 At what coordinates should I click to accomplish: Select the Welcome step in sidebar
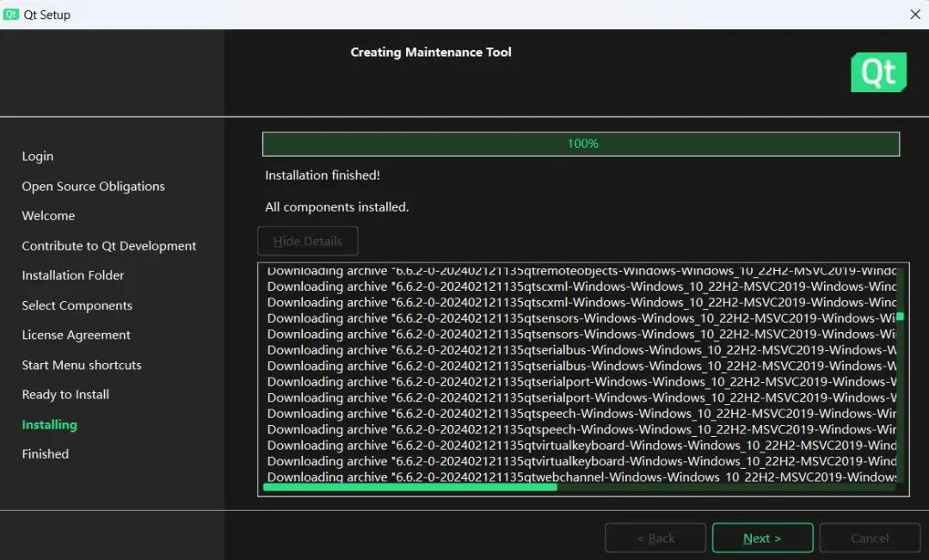(48, 216)
